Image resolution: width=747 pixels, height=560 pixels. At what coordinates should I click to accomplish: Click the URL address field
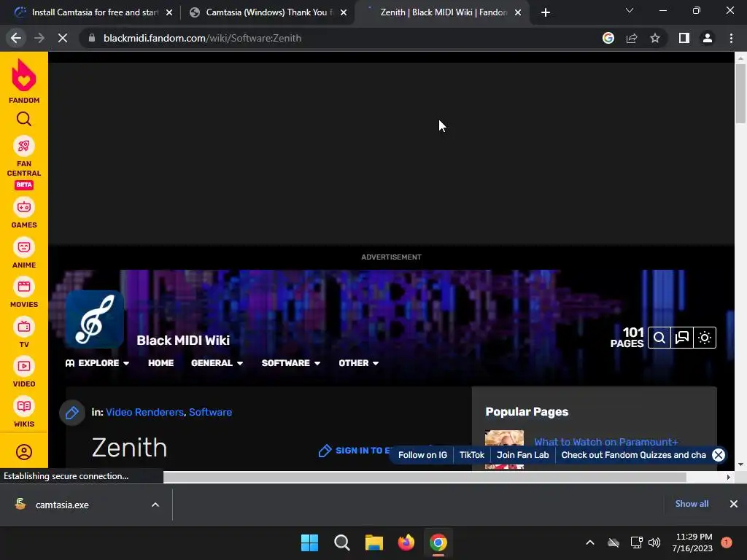[341, 38]
